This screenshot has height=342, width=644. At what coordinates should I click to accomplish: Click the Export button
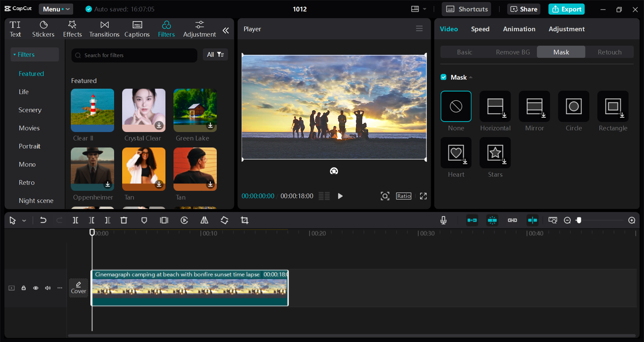click(x=567, y=9)
